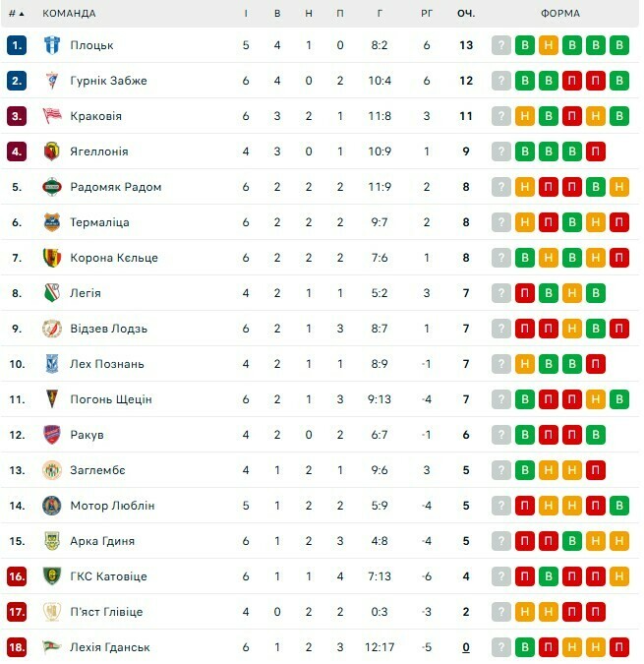Toggle sort arrow next to # header
The height and width of the screenshot is (664, 644).
tap(22, 14)
